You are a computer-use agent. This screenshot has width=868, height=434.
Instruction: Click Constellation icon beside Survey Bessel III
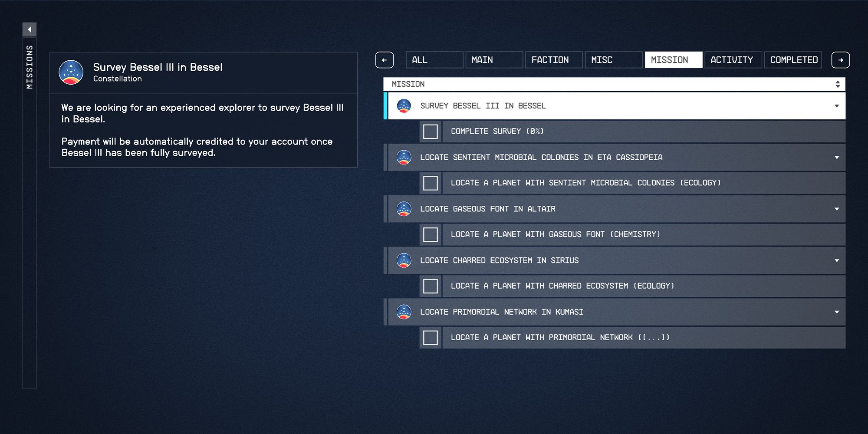click(x=404, y=106)
